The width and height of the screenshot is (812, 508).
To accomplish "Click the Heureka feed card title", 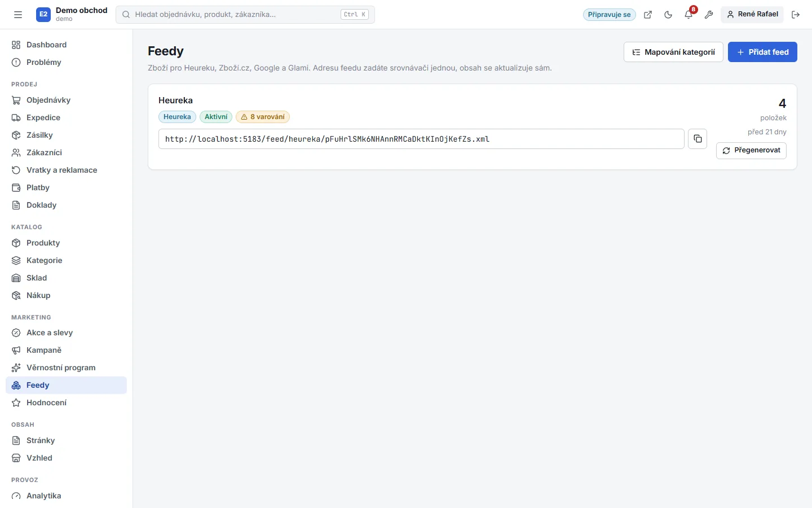I will [175, 100].
